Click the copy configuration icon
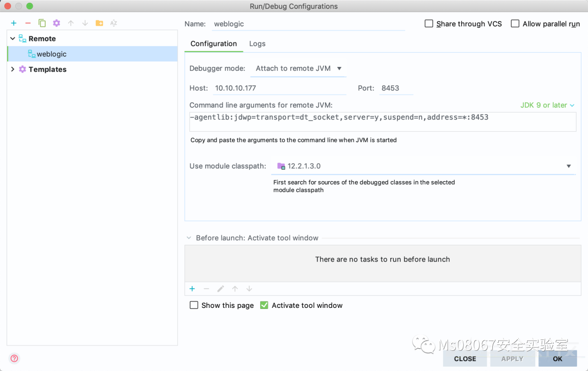Screen dimensions: 588x371 pyautogui.click(x=42, y=23)
